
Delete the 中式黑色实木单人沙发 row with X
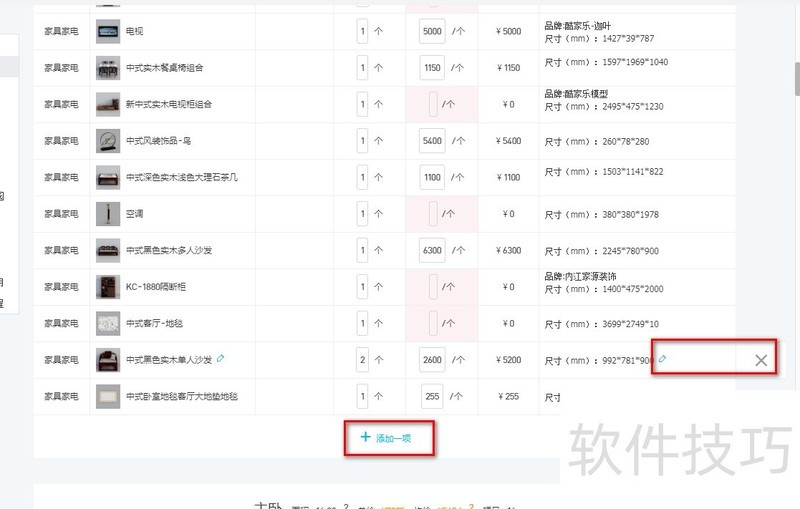pyautogui.click(x=761, y=361)
